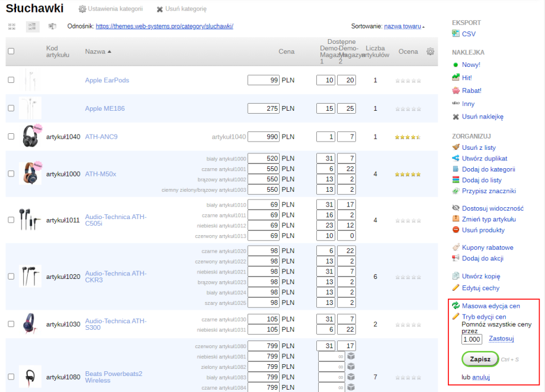Image resolution: width=545 pixels, height=392 pixels.
Task: Click Kupony rabatowe tag icon
Action: (456, 248)
